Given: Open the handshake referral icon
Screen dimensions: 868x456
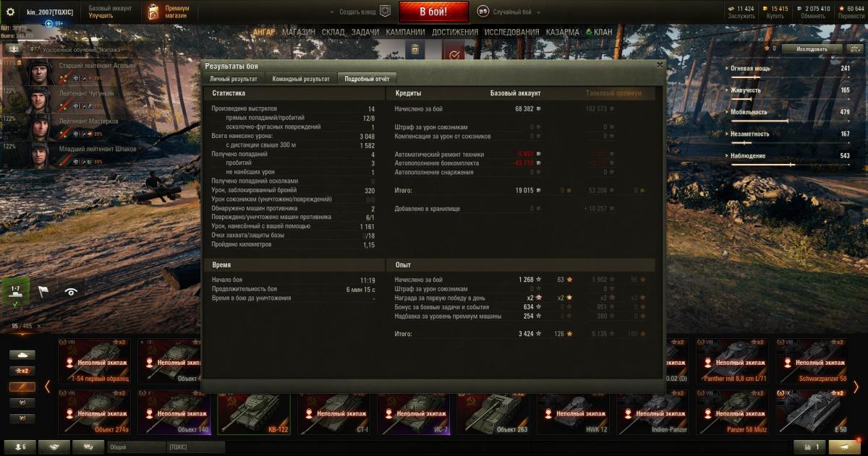Looking at the screenshot, I should [x=54, y=447].
